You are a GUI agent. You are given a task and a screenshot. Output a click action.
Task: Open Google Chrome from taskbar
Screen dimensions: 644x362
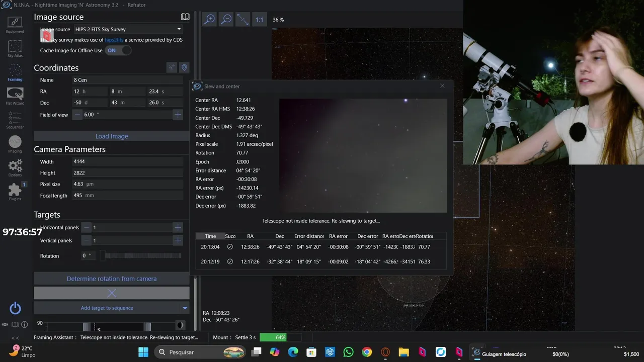(367, 352)
